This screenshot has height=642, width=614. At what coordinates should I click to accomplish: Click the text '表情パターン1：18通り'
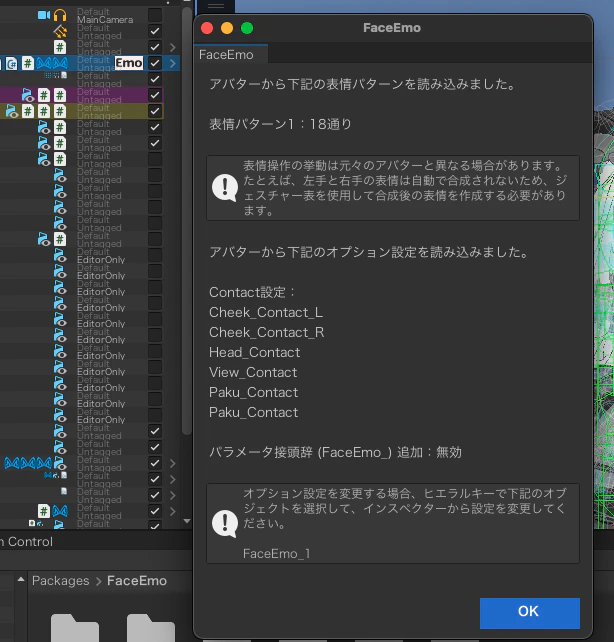click(280, 124)
